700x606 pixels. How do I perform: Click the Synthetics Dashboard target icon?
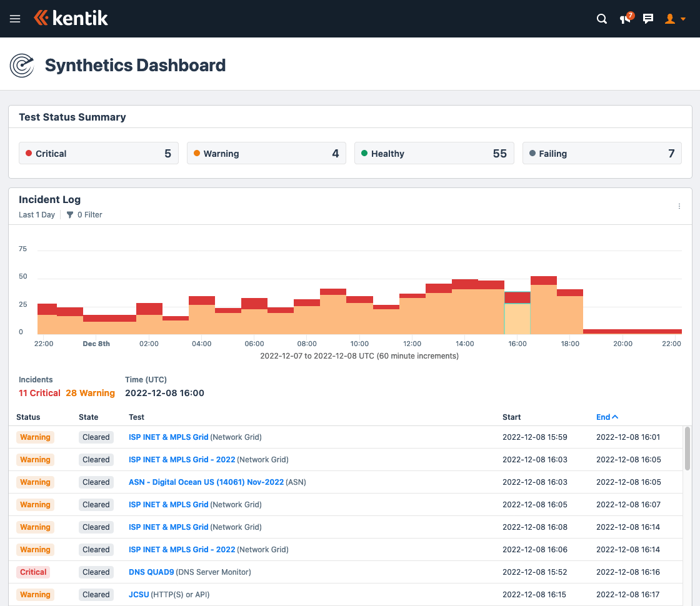click(x=22, y=65)
